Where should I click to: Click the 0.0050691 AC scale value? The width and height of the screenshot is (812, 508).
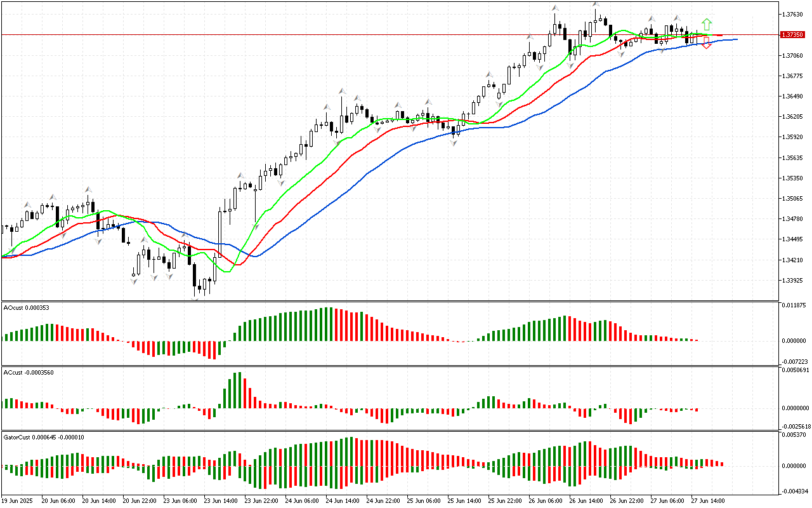pos(794,370)
